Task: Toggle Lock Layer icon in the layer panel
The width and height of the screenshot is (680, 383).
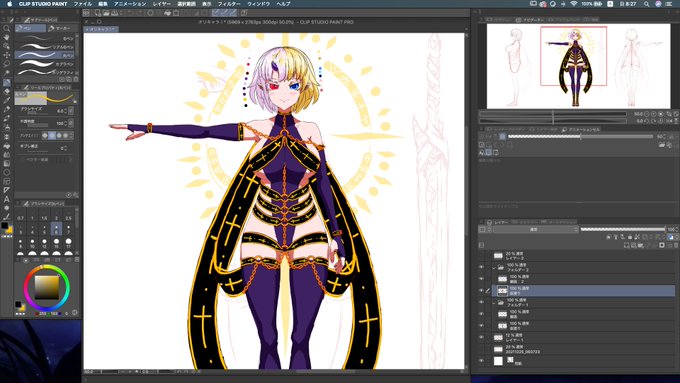Action: [630, 237]
